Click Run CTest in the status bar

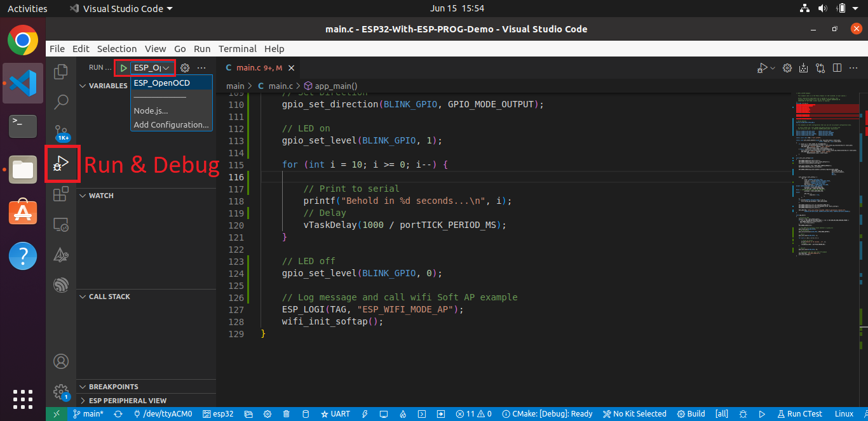tap(799, 414)
